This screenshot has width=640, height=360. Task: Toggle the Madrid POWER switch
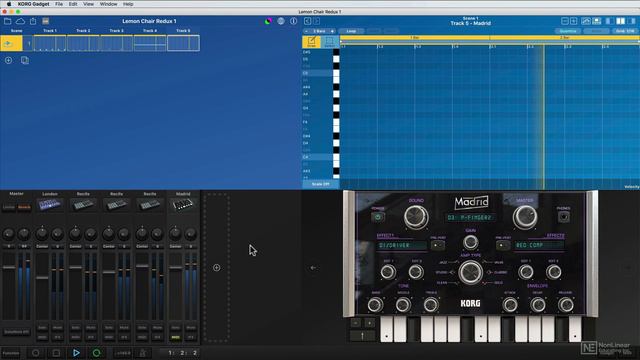click(x=378, y=217)
